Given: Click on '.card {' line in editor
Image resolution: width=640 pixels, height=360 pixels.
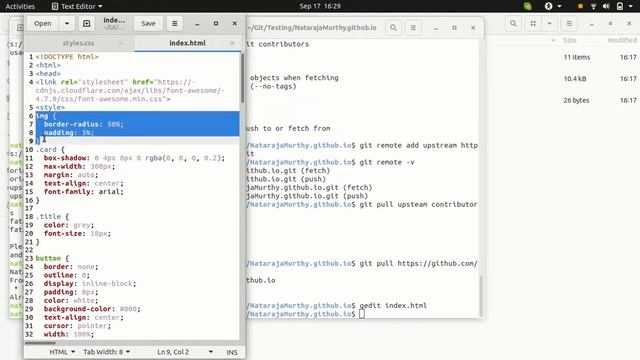Looking at the screenshot, I should click(50, 149).
